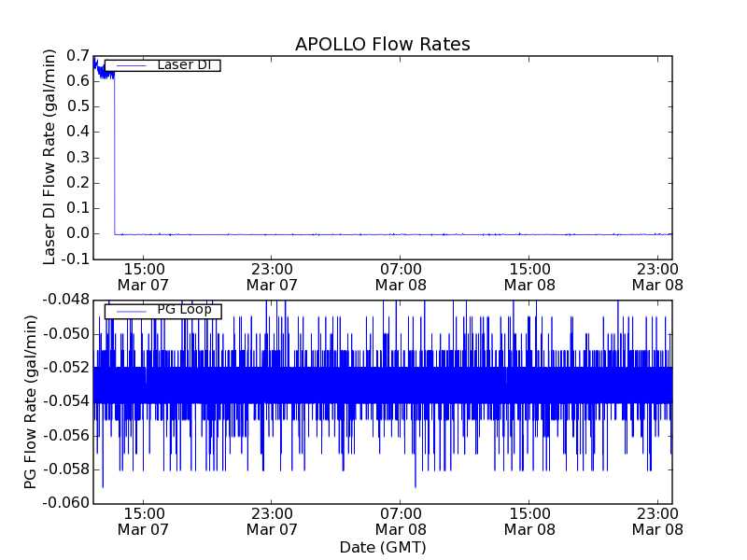Select the PG Loop legend label
Image resolution: width=747 pixels, height=560 pixels.
(x=184, y=310)
